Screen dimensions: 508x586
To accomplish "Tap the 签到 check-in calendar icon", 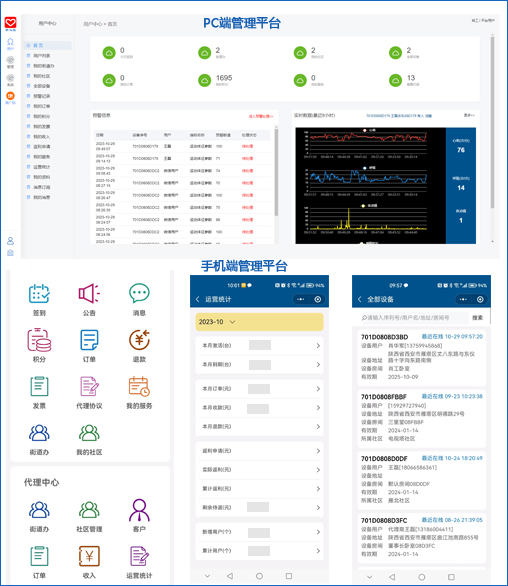I will point(39,293).
